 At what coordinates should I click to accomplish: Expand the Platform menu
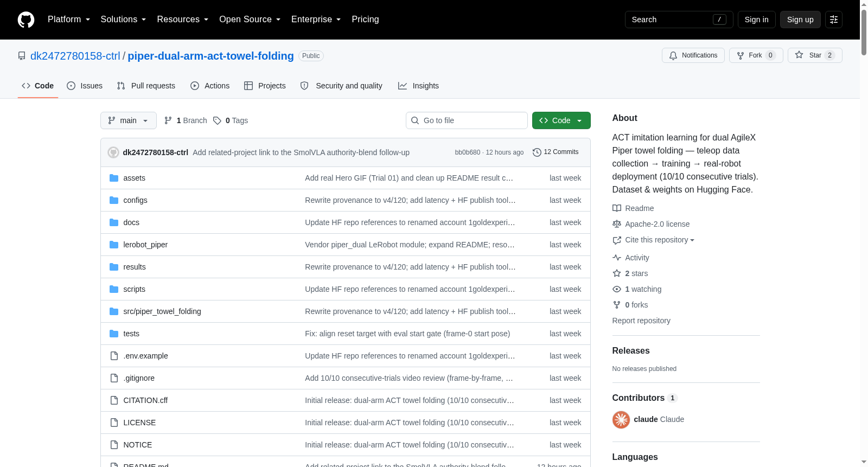[x=69, y=20]
